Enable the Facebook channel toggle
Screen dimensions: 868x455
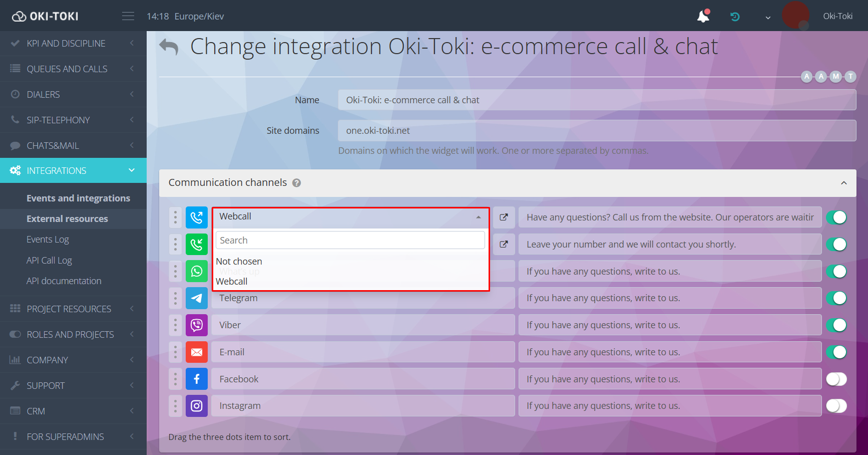point(836,379)
